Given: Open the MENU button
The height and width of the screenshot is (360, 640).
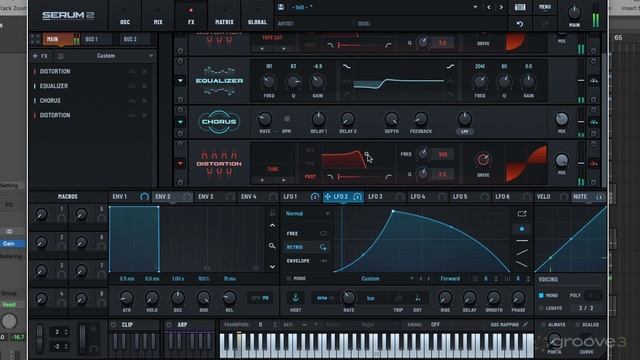Looking at the screenshot, I should (x=545, y=7).
